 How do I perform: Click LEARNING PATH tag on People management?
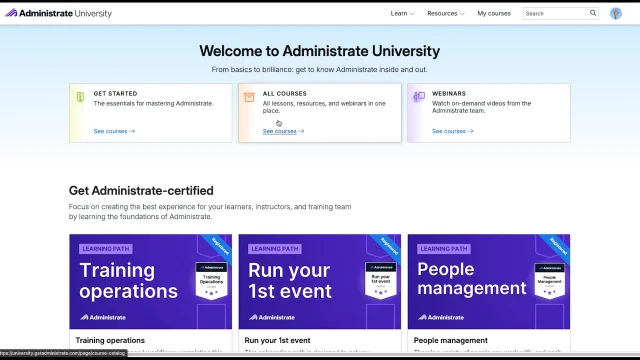(444, 249)
